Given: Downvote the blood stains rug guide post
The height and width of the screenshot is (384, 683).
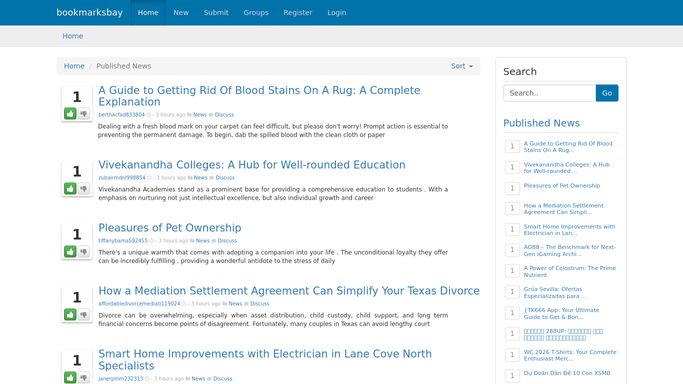Looking at the screenshot, I should click(x=84, y=114).
